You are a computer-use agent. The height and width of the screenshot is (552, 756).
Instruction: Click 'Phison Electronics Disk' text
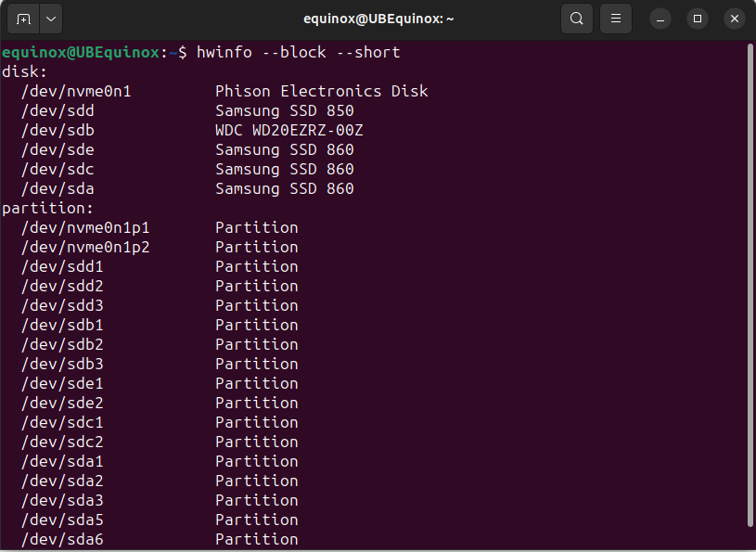point(322,91)
